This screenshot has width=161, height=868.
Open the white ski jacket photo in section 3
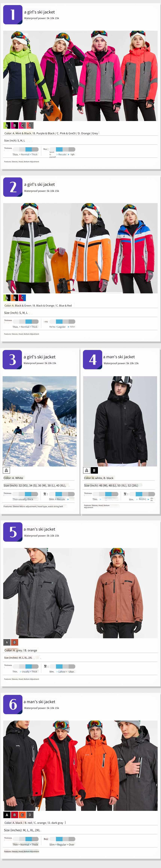(40, 421)
